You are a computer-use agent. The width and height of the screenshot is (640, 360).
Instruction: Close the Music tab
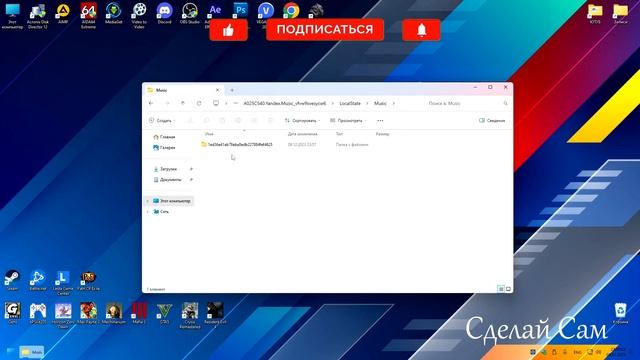217,90
